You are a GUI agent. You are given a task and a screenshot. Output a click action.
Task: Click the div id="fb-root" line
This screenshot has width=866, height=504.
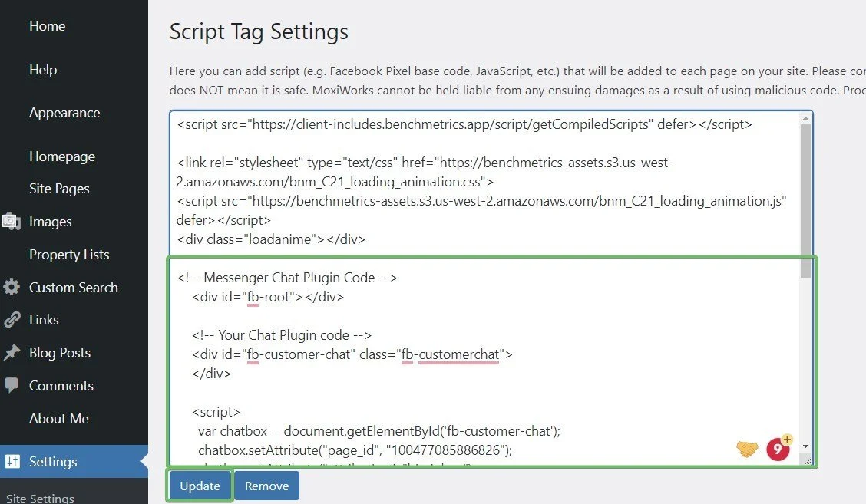(268, 297)
